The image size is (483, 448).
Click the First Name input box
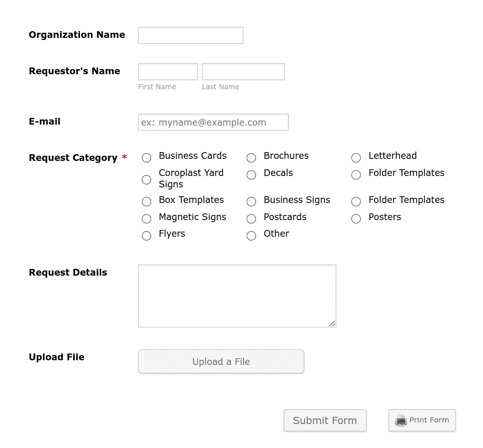(x=168, y=72)
